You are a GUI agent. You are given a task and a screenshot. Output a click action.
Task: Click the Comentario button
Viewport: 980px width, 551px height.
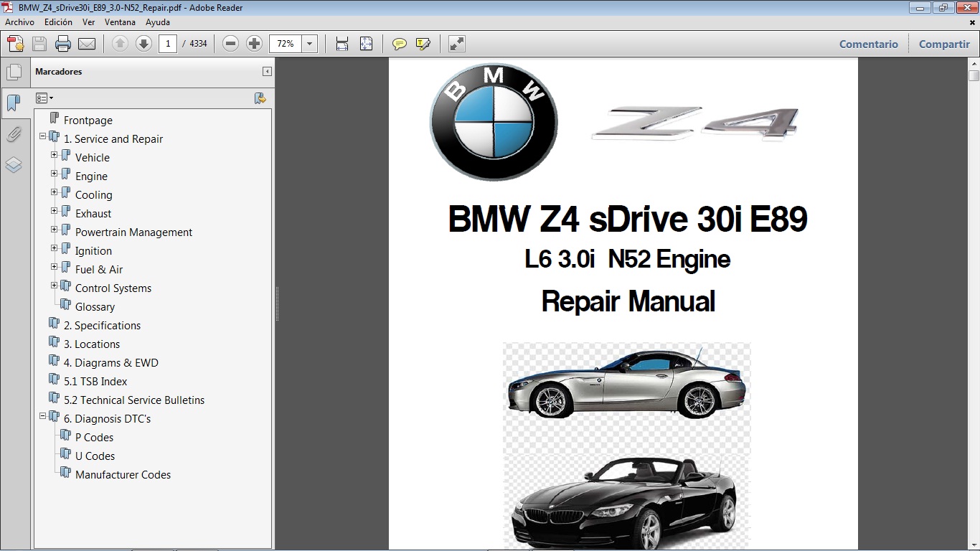tap(868, 44)
